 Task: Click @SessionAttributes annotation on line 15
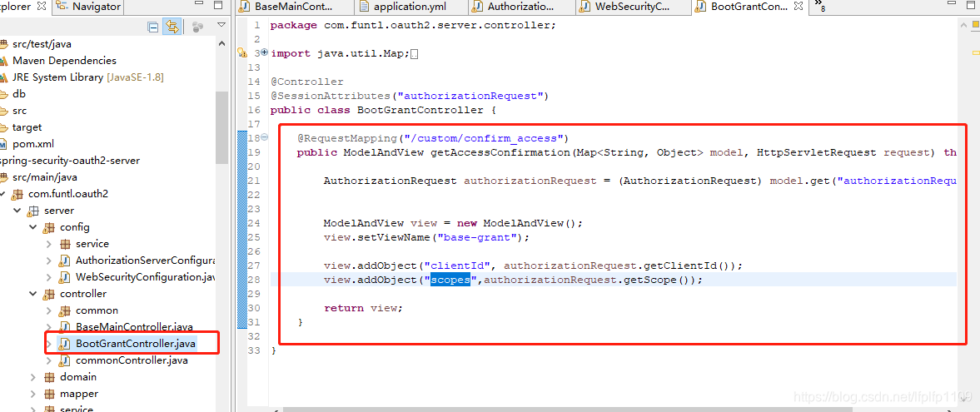330,96
